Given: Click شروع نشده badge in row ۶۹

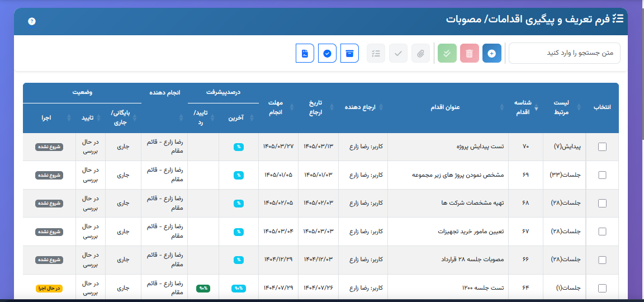Looking at the screenshot, I should point(49,175).
